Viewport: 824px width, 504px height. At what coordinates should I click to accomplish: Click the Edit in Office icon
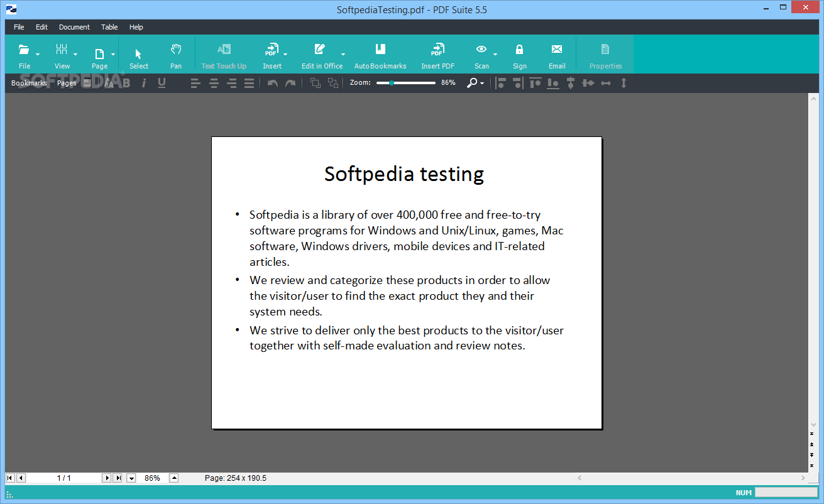tap(320, 50)
